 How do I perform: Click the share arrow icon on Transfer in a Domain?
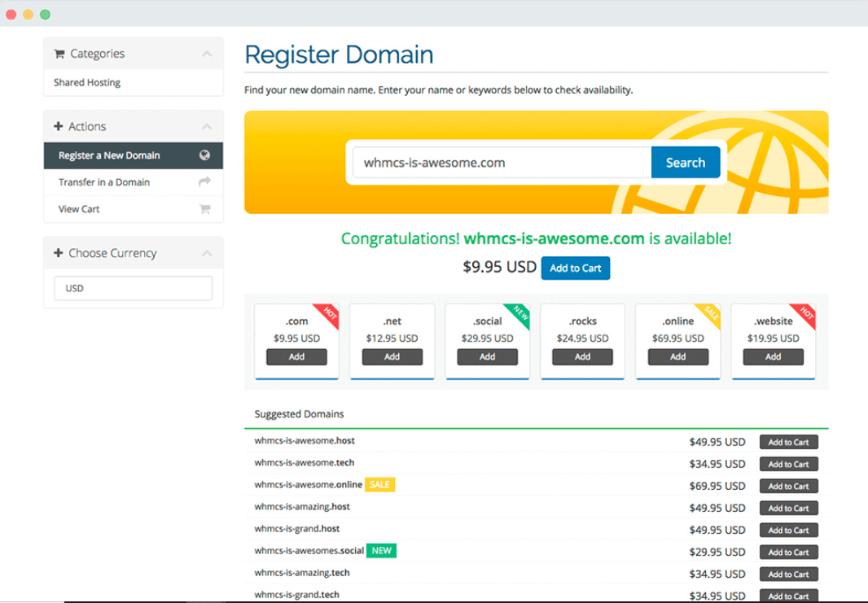point(205,181)
